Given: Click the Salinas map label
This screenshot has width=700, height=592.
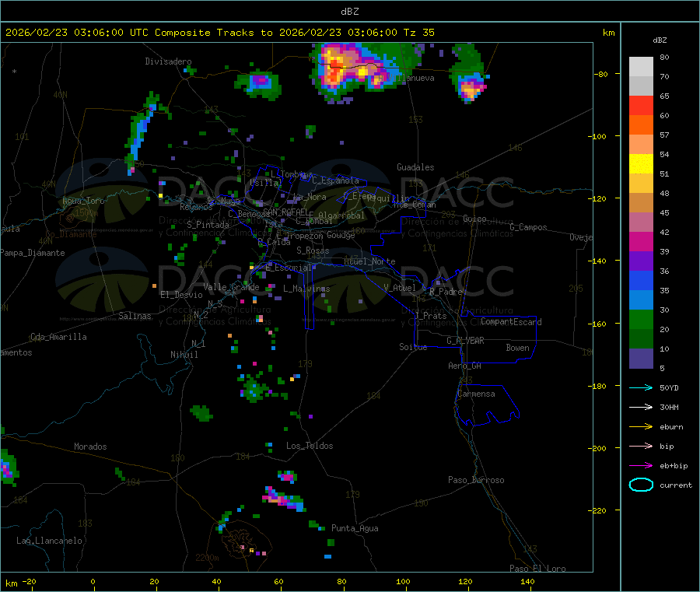Looking at the screenshot, I should pos(135,316).
